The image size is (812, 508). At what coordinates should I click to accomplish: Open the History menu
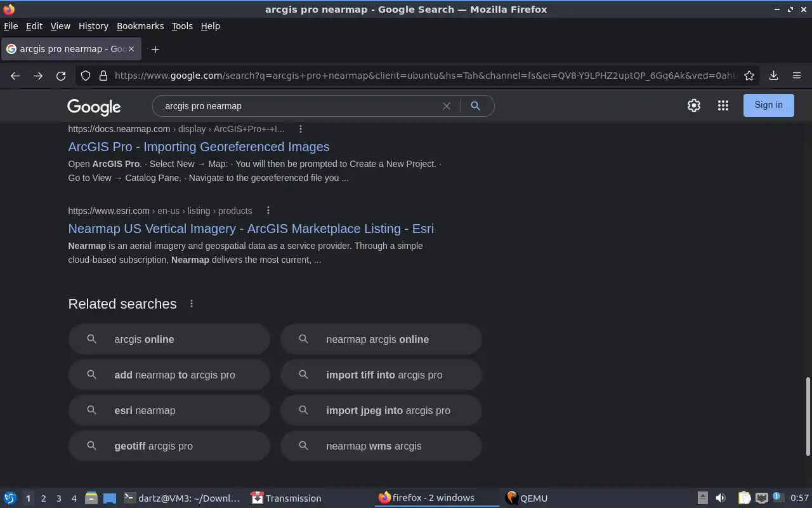pos(93,26)
